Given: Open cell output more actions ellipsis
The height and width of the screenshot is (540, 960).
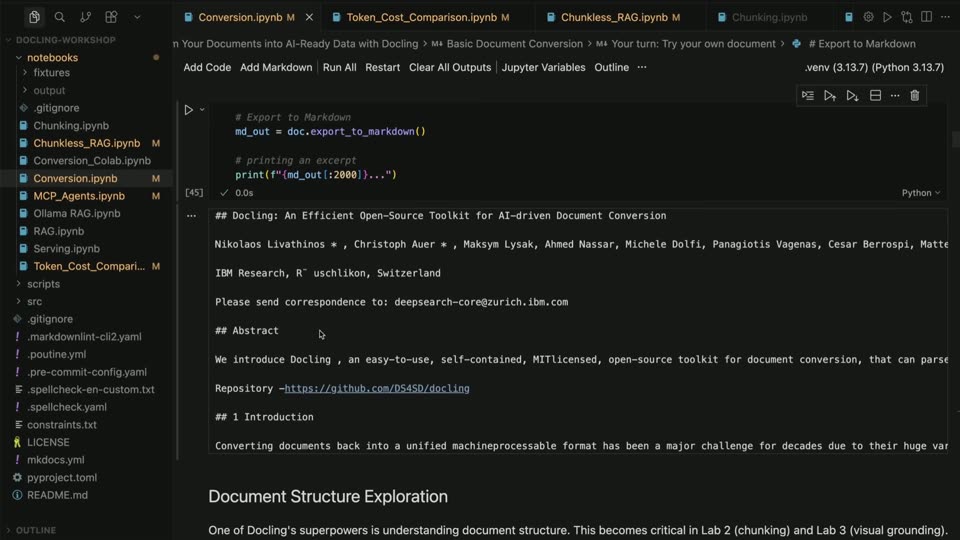Looking at the screenshot, I should click(x=192, y=216).
